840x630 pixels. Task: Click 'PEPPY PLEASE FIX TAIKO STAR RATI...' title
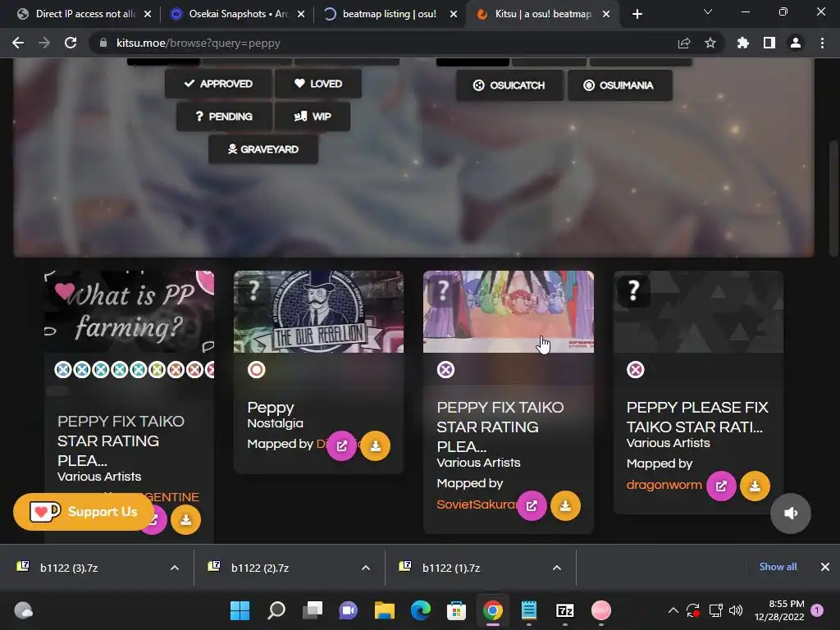[697, 417]
